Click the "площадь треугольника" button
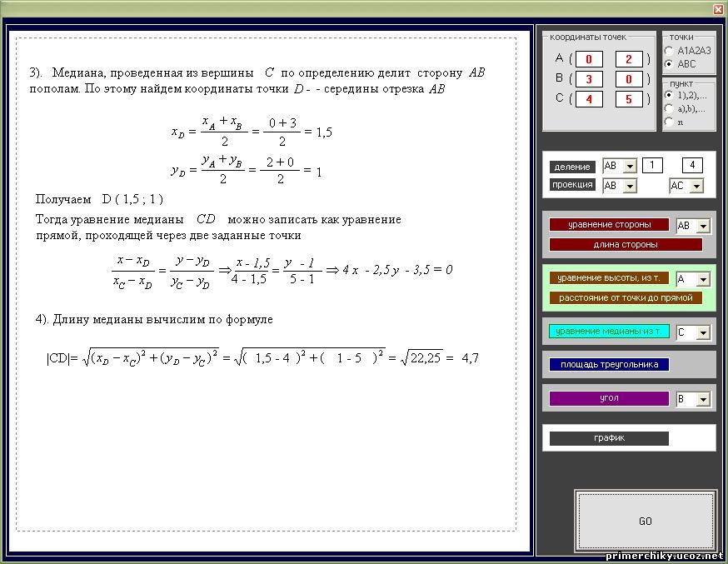This screenshot has width=728, height=564. (609, 364)
